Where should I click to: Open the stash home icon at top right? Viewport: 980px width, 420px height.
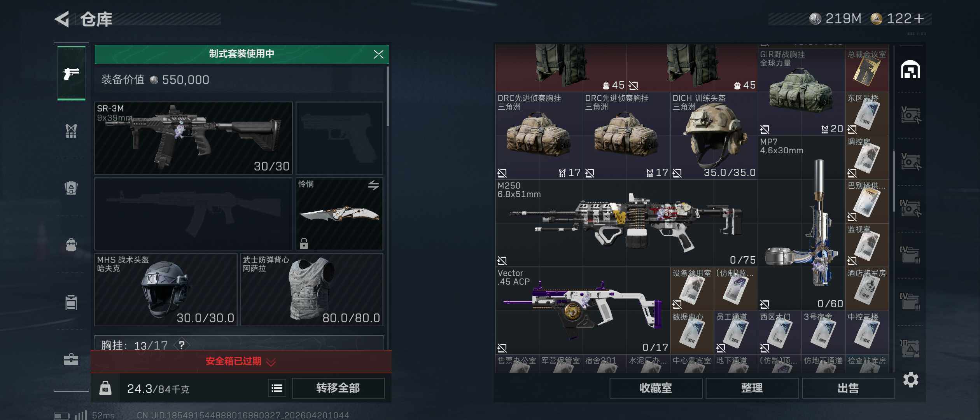[x=910, y=70]
